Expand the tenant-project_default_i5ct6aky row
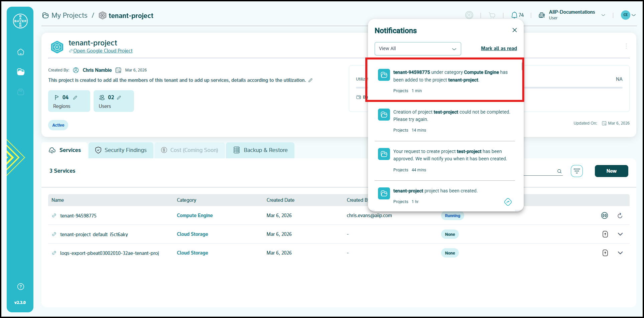 pyautogui.click(x=620, y=234)
